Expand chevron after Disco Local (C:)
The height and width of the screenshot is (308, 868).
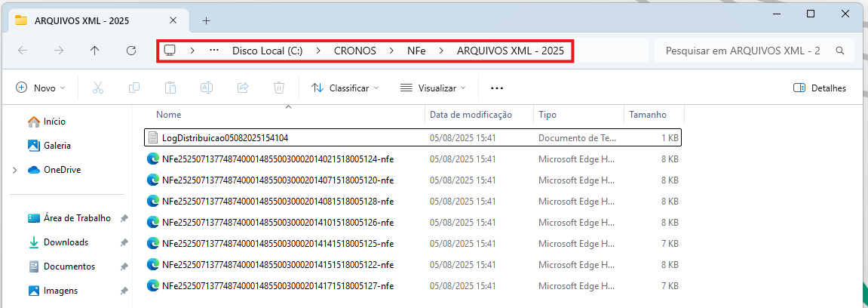coord(318,51)
